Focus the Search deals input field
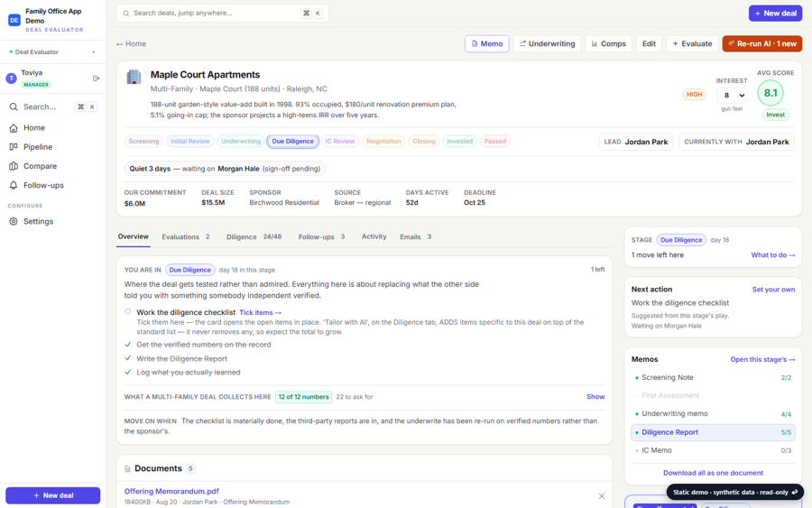This screenshot has width=812, height=508. (x=223, y=14)
